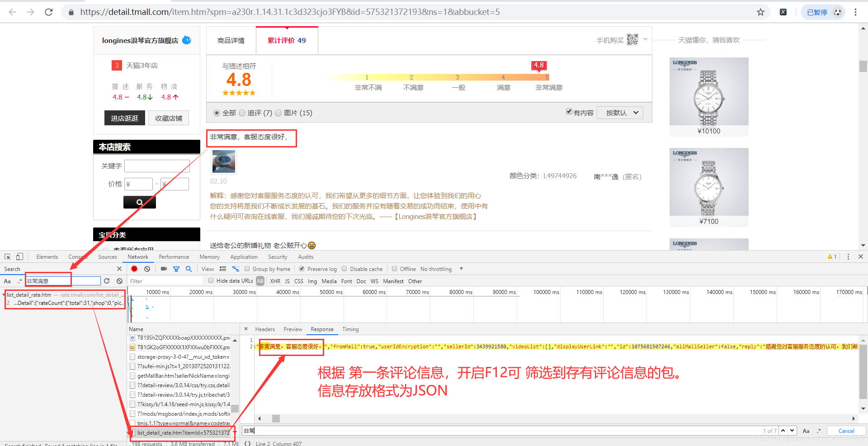Enable Group by frame checkbox
The width and height of the screenshot is (868, 446).
pos(247,269)
